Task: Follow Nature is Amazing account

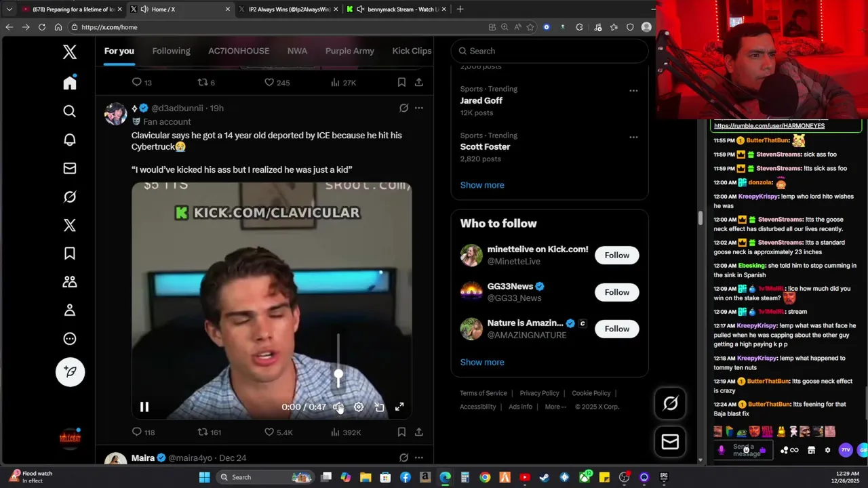Action: click(617, 329)
